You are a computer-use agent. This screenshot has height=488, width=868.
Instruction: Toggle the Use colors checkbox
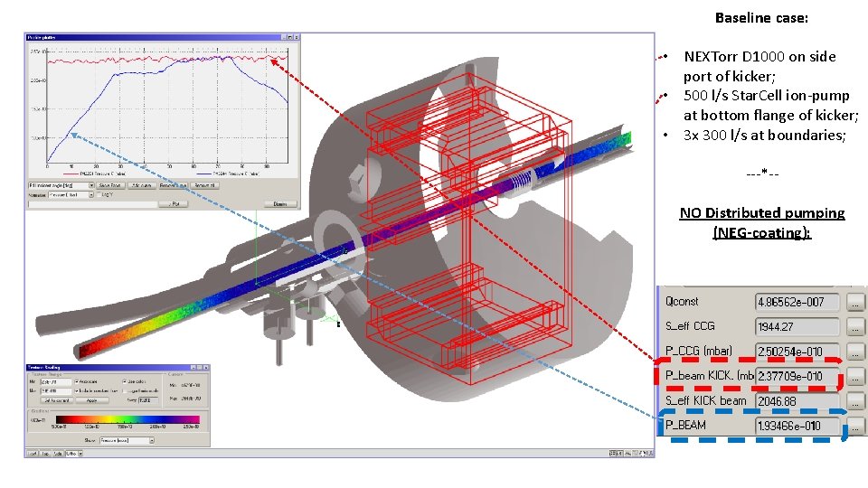(x=125, y=381)
